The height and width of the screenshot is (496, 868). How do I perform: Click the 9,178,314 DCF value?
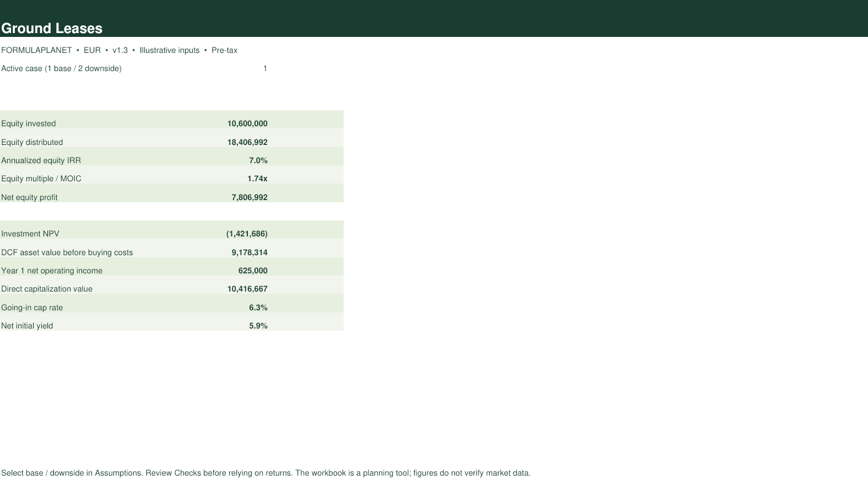[x=249, y=252]
